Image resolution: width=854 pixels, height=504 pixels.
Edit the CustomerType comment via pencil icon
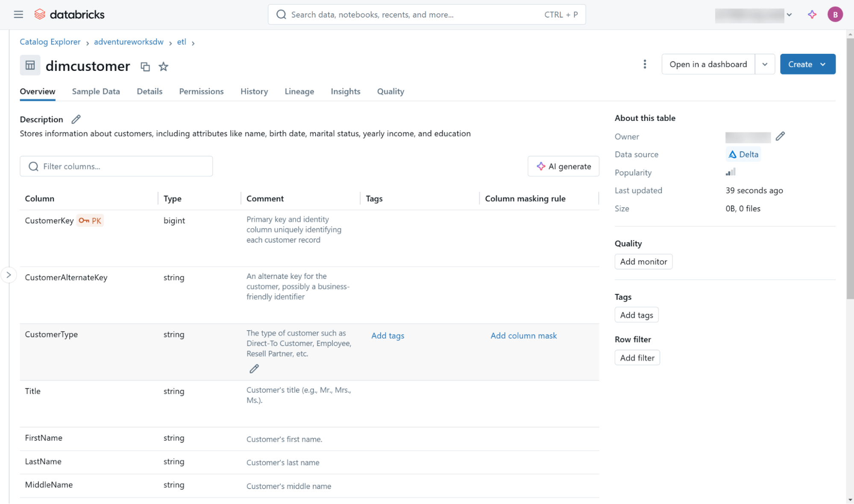click(x=254, y=368)
